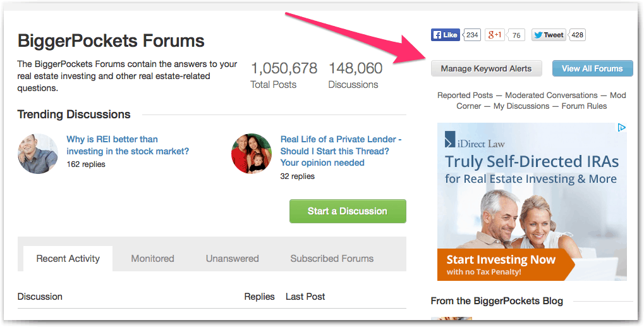Go to the Mod Corner link
This screenshot has height=327, width=644.
click(617, 96)
